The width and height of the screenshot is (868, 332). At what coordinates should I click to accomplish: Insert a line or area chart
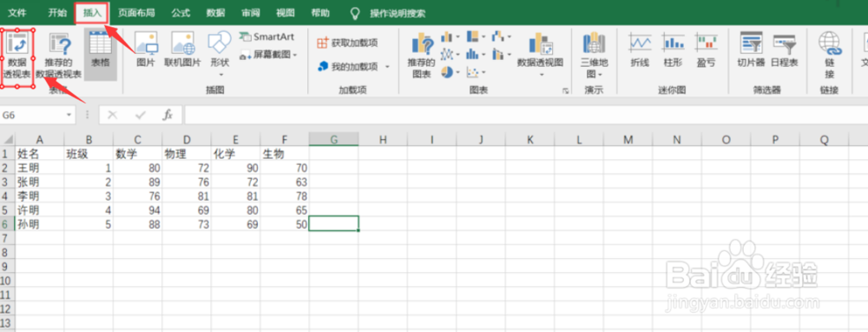coord(450,54)
